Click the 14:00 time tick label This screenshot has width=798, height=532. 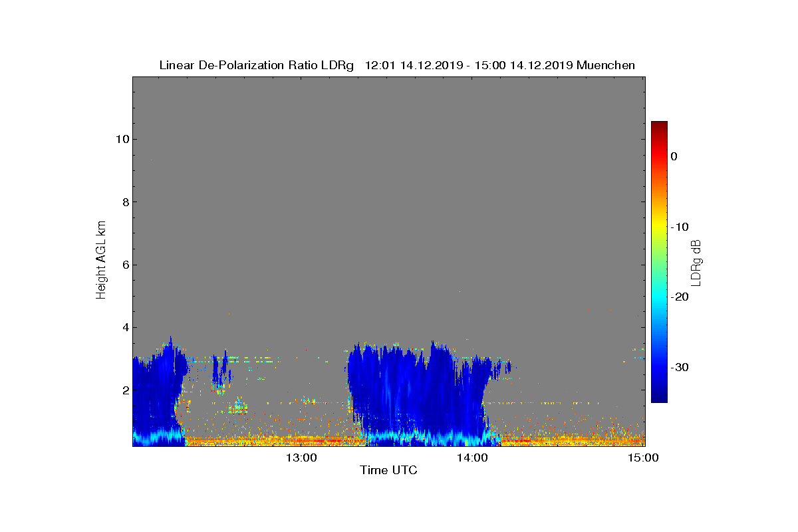[x=473, y=458]
